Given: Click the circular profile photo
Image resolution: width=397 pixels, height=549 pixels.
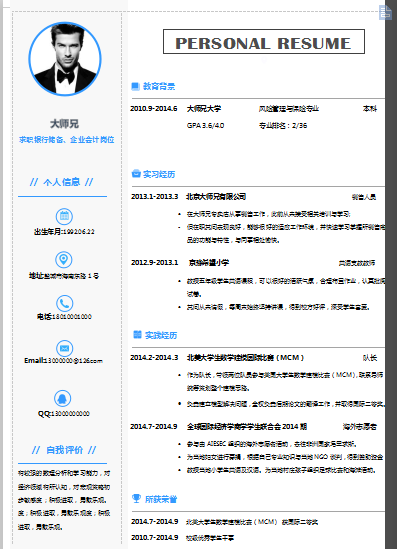Looking at the screenshot, I should pos(65,59).
